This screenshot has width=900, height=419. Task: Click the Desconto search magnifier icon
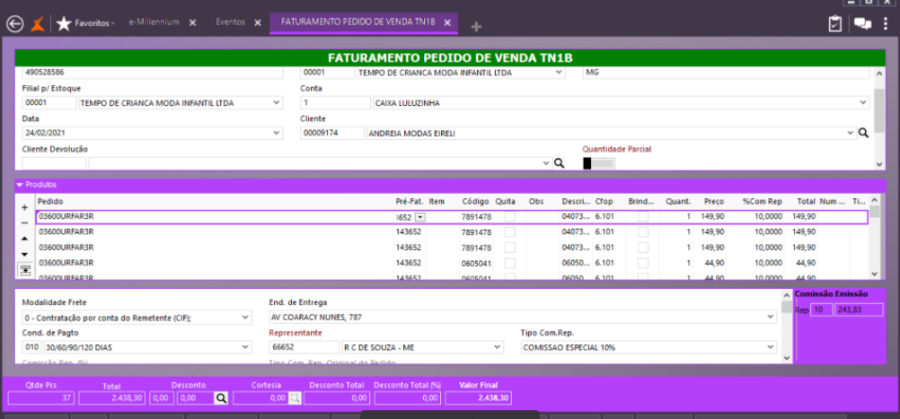coord(220,397)
